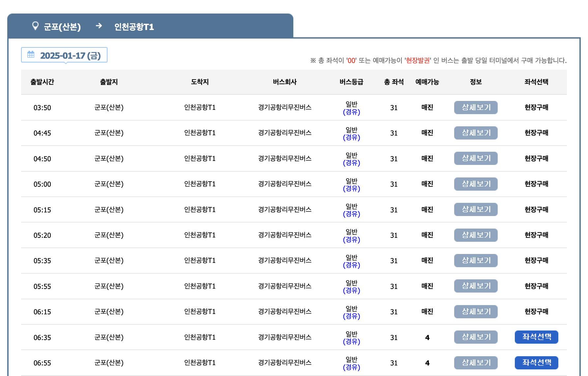This screenshot has height=376, width=588.
Task: Click the 출발시간 column header
Action: (42, 82)
